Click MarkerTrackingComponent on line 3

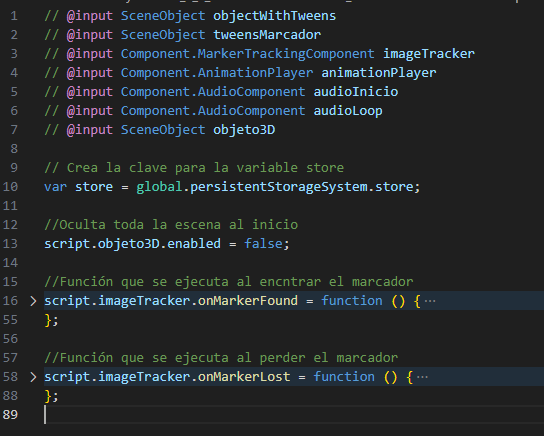(x=286, y=54)
